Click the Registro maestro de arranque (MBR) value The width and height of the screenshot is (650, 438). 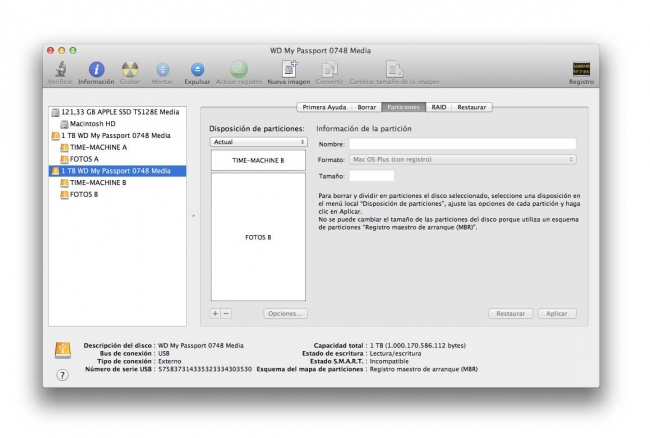(x=423, y=369)
